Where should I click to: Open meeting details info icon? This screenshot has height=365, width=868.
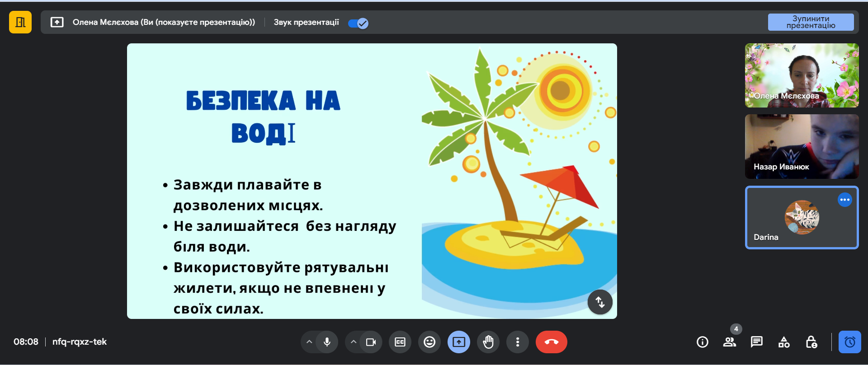tap(703, 342)
